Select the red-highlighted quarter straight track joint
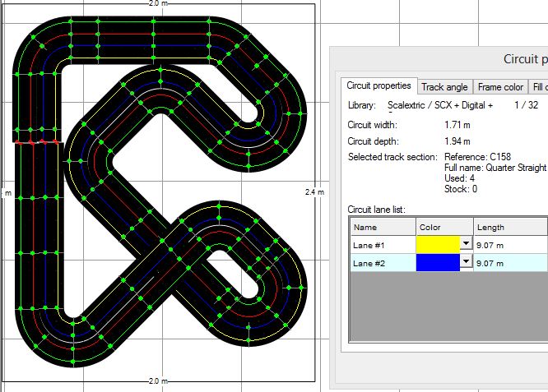Image resolution: width=548 pixels, height=392 pixels. [37, 142]
